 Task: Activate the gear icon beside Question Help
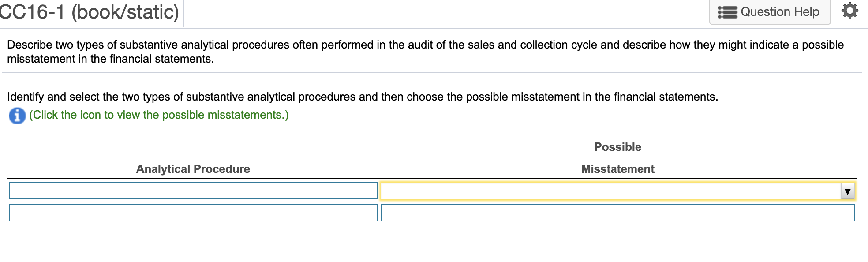click(x=851, y=12)
